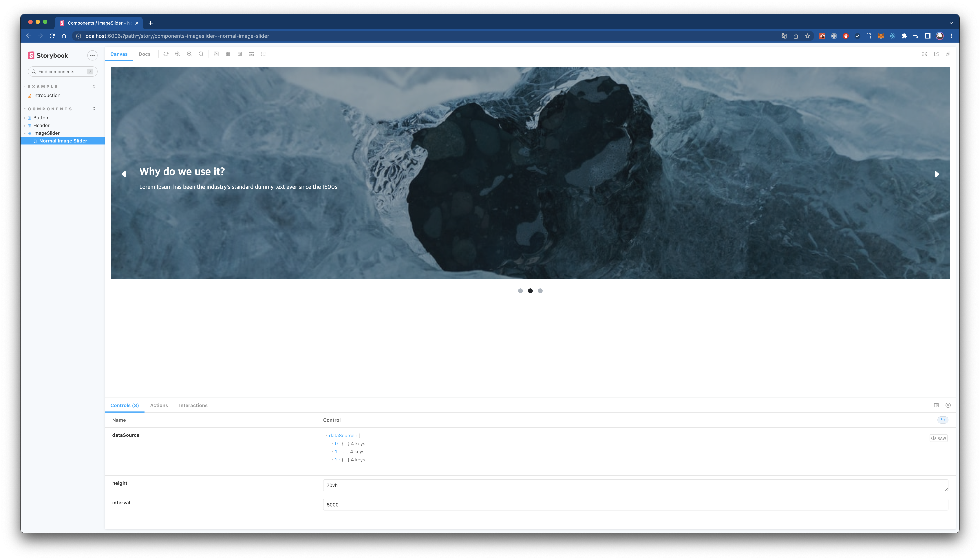Open Storybook ellipsis shortcuts menu
Image resolution: width=980 pixels, height=560 pixels.
tap(92, 55)
